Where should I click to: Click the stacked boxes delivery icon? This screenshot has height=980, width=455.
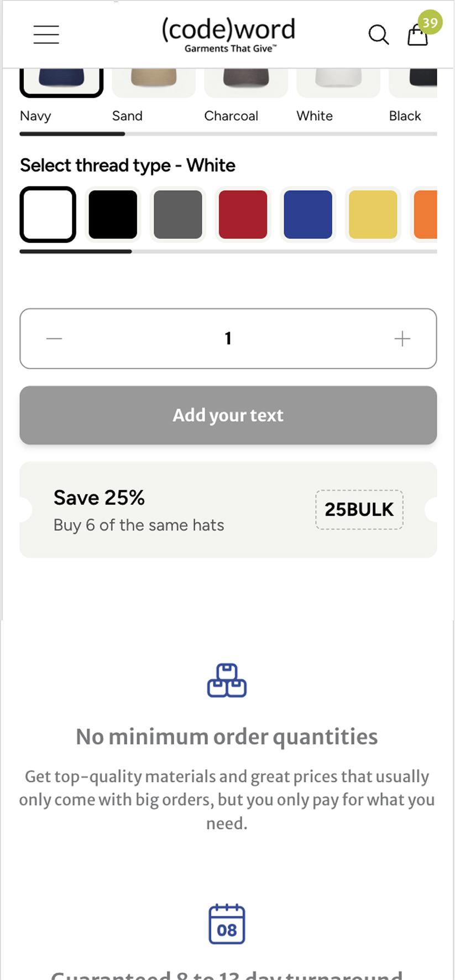tap(227, 681)
